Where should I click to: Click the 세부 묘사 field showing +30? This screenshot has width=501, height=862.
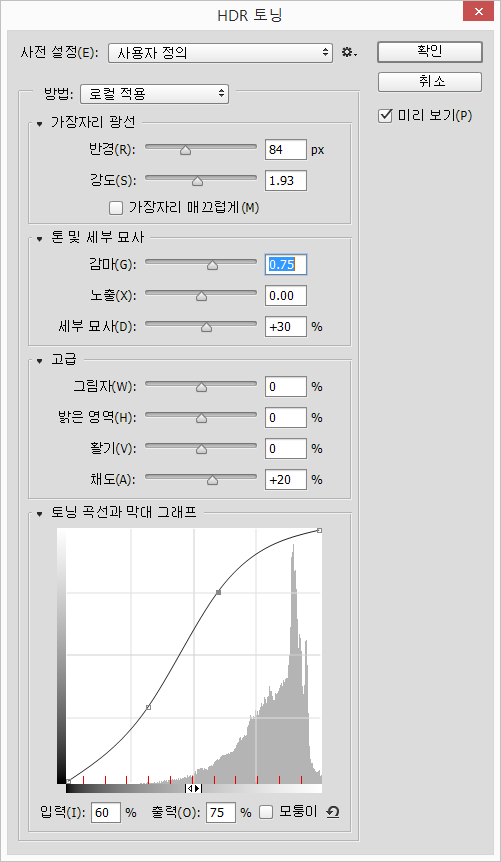pyautogui.click(x=285, y=326)
